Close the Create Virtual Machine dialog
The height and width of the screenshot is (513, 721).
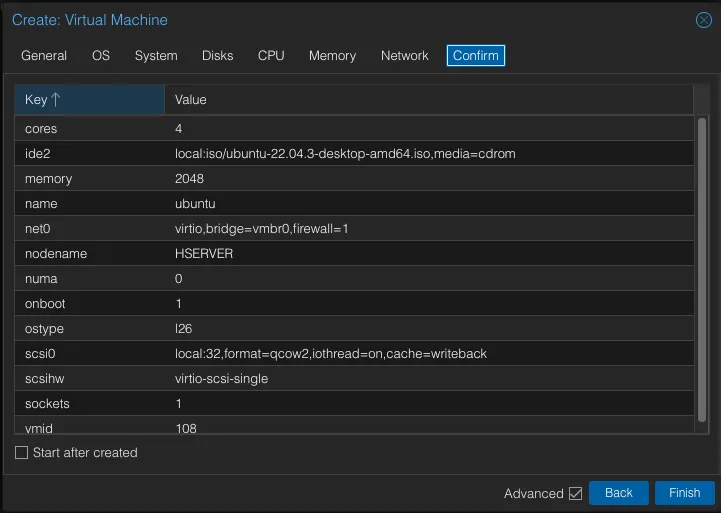[703, 20]
